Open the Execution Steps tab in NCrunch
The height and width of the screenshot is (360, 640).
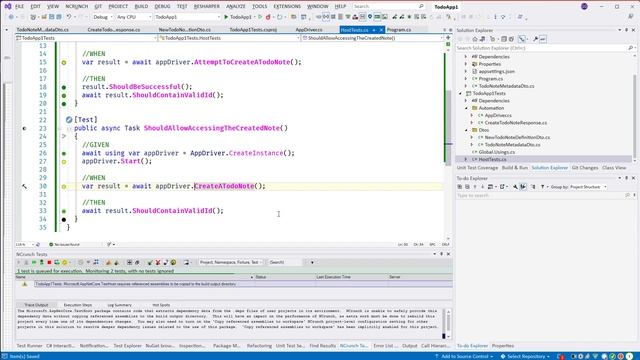coord(78,305)
